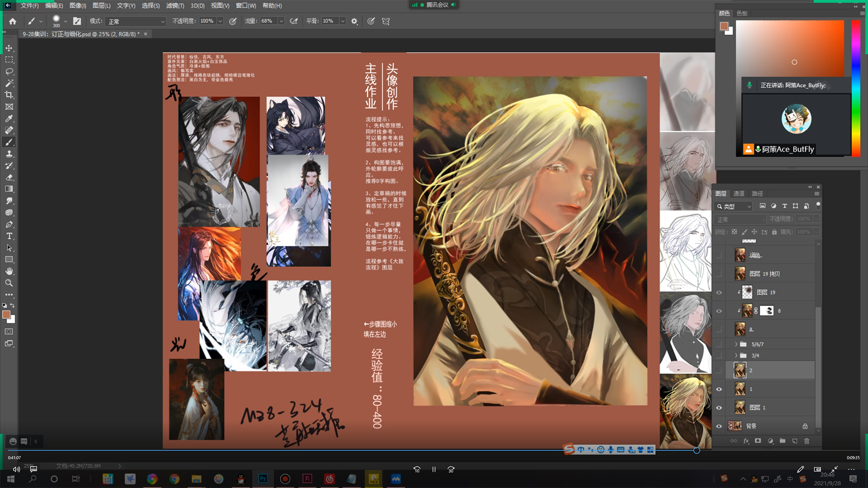Filter layers by type layers (T icon)
Screen dimensions: 868x488
[784, 206]
